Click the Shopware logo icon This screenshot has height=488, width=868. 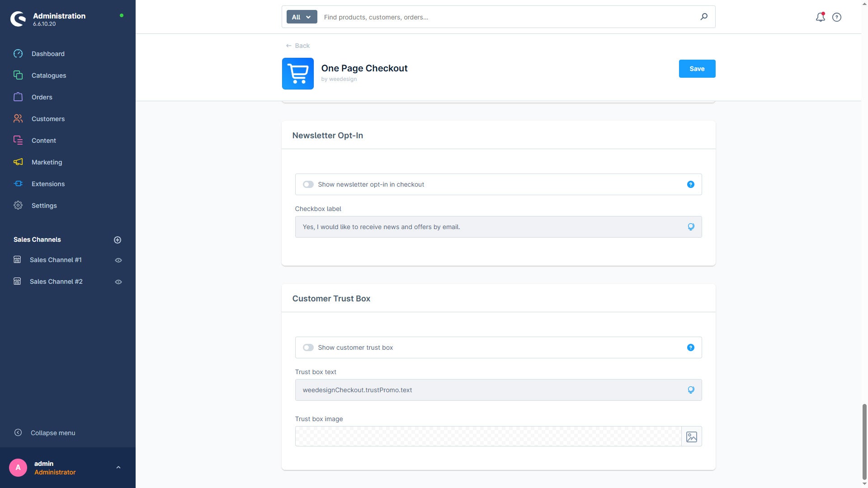coord(18,19)
